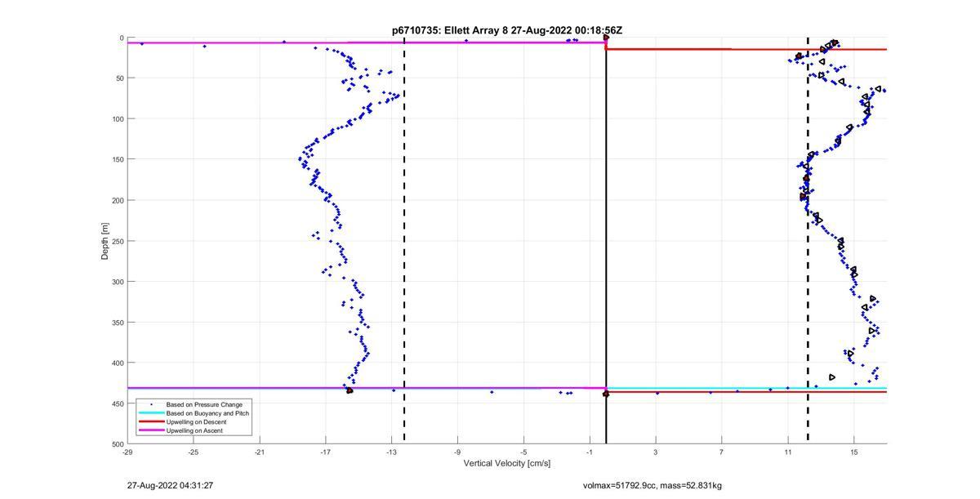Click the 'volmax=51792.9cc, mass=52.831kg' footer text

pyautogui.click(x=653, y=486)
